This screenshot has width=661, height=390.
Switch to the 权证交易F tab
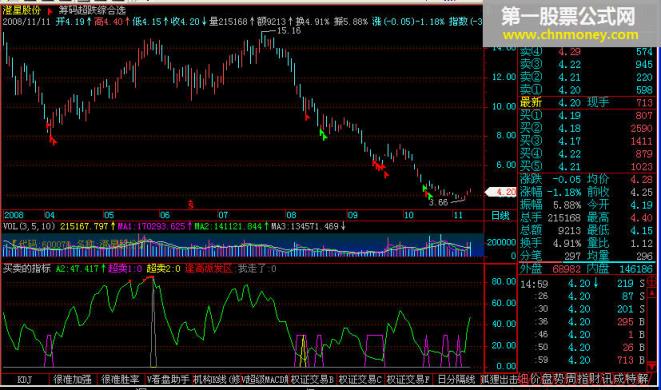[408, 379]
